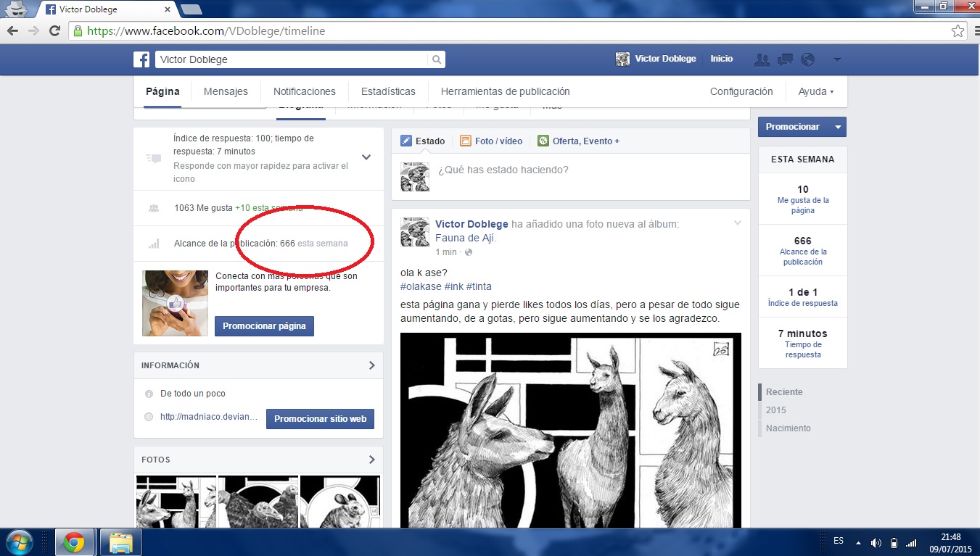Open the notifications globe icon
The width and height of the screenshot is (980, 556).
(807, 59)
